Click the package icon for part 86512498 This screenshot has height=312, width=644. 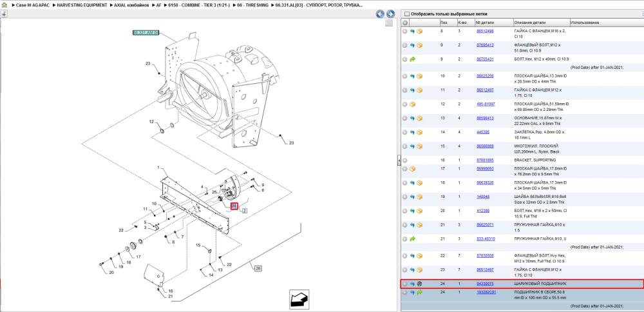tap(419, 31)
